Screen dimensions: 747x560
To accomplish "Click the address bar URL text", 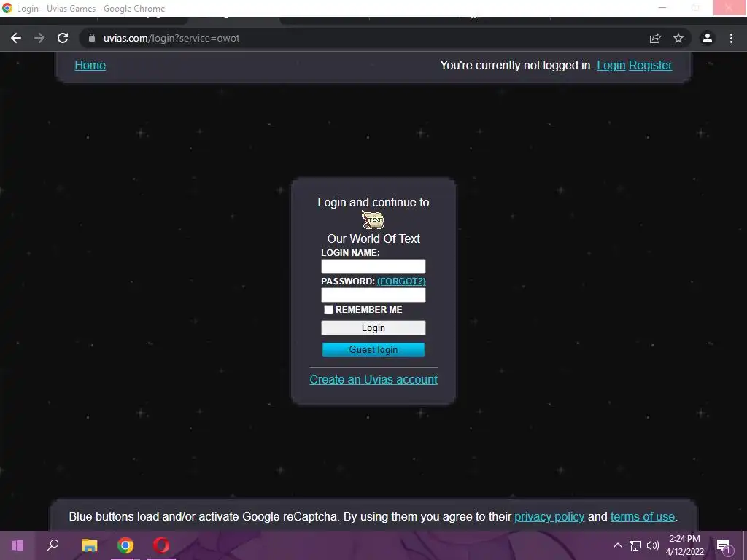I will coord(171,38).
